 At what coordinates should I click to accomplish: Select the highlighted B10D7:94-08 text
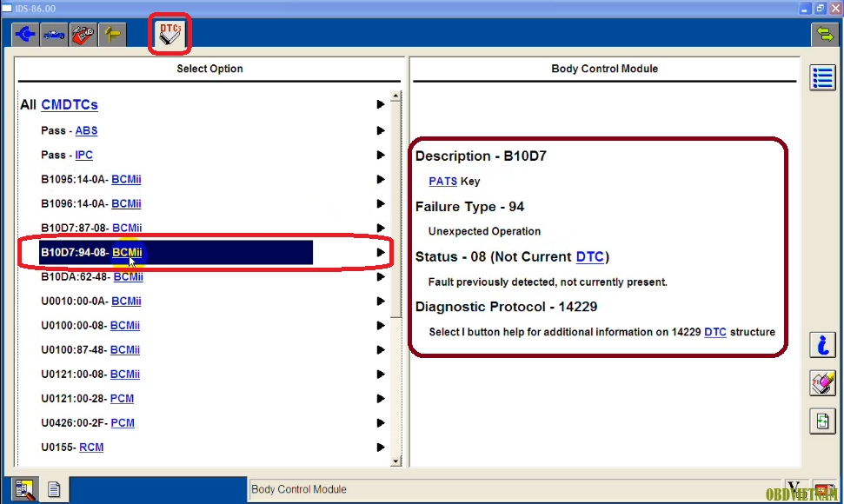coord(73,252)
